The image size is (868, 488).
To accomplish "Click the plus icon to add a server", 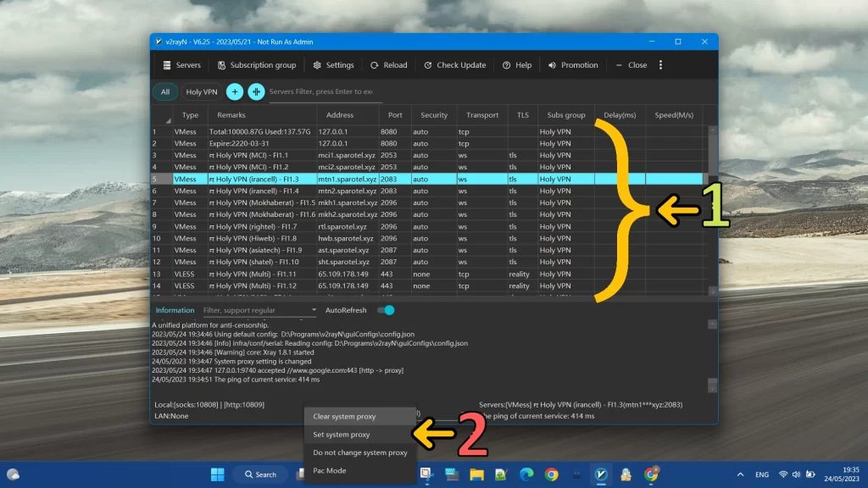I will [x=235, y=91].
